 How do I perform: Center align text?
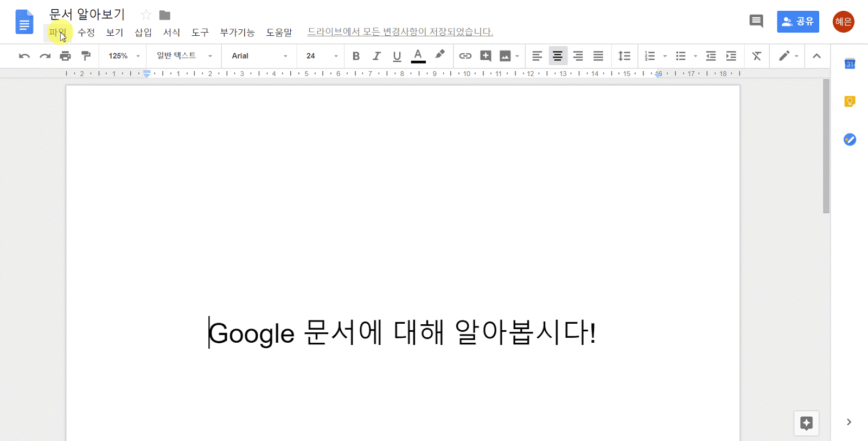558,56
